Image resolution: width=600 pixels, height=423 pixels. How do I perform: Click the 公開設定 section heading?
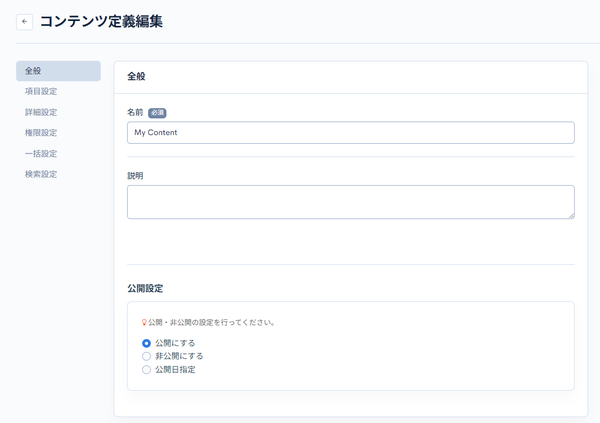145,288
